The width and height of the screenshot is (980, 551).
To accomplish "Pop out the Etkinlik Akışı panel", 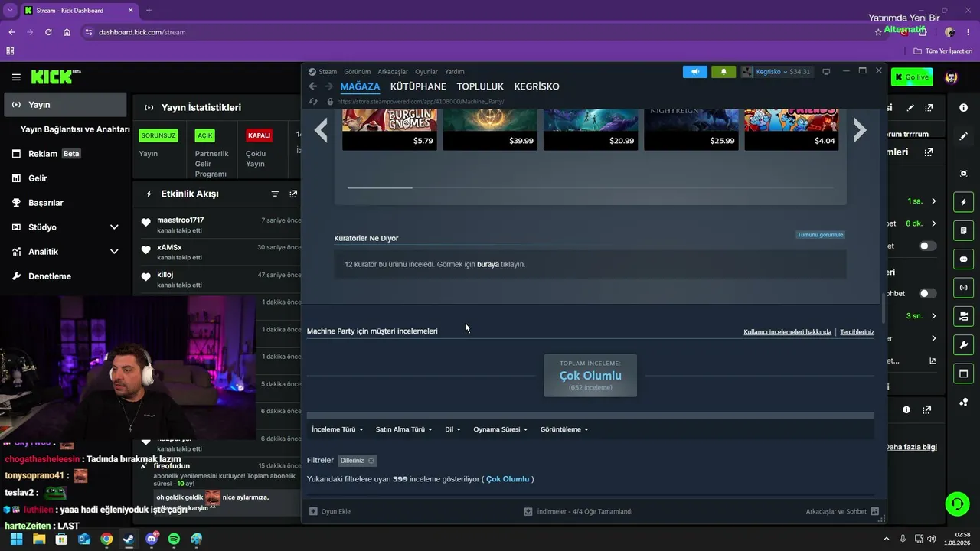I will (x=293, y=194).
